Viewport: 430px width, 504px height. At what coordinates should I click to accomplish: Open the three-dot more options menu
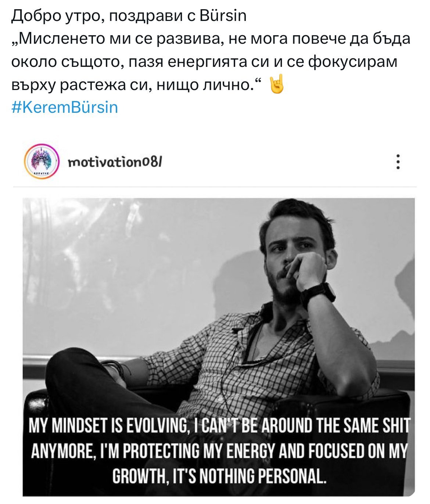pos(397,162)
